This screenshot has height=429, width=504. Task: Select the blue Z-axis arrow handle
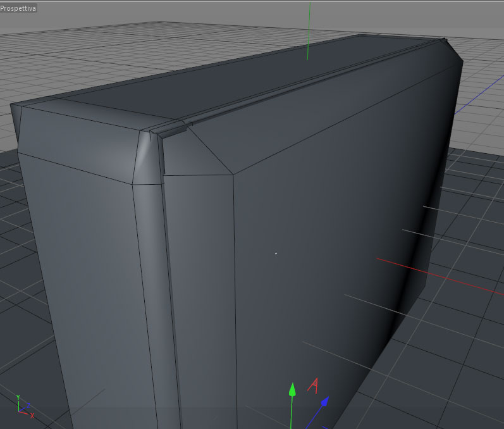tap(325, 401)
